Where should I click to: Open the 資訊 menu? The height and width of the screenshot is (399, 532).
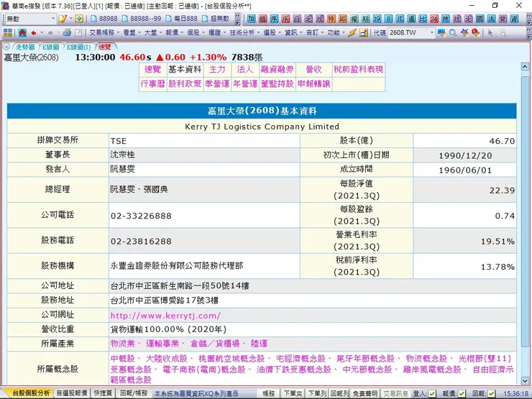click(293, 33)
